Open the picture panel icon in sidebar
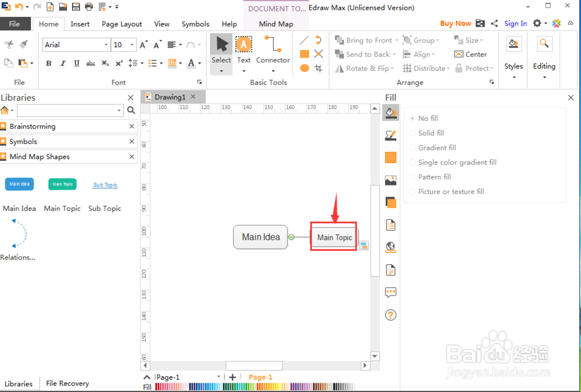The height and width of the screenshot is (392, 581). [x=391, y=181]
